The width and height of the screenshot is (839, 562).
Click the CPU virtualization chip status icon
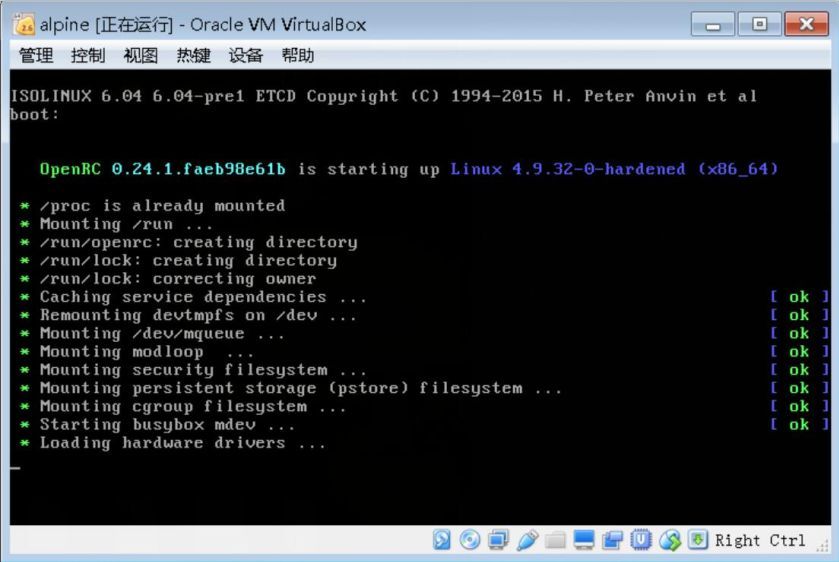pos(641,540)
